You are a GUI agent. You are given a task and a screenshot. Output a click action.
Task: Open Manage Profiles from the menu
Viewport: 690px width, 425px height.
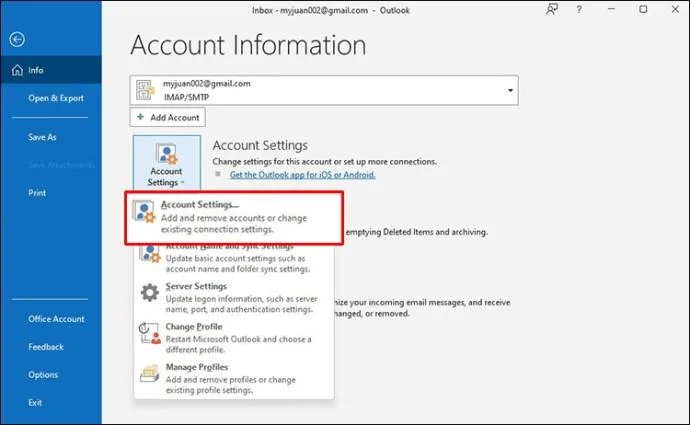(234, 378)
